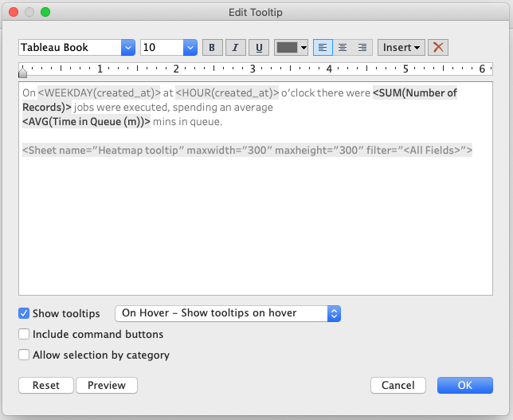Confirm with the OK button
The height and width of the screenshot is (420, 513).
(x=464, y=385)
